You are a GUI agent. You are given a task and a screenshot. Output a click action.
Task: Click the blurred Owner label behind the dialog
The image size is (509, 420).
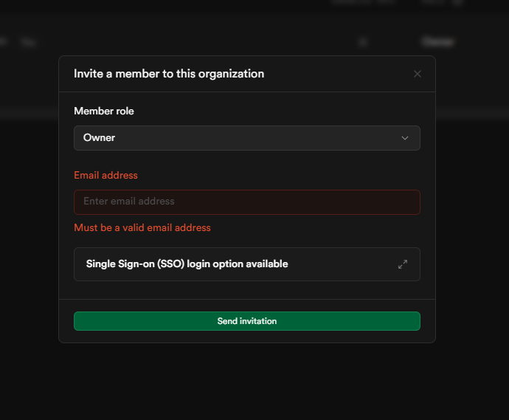click(x=437, y=42)
